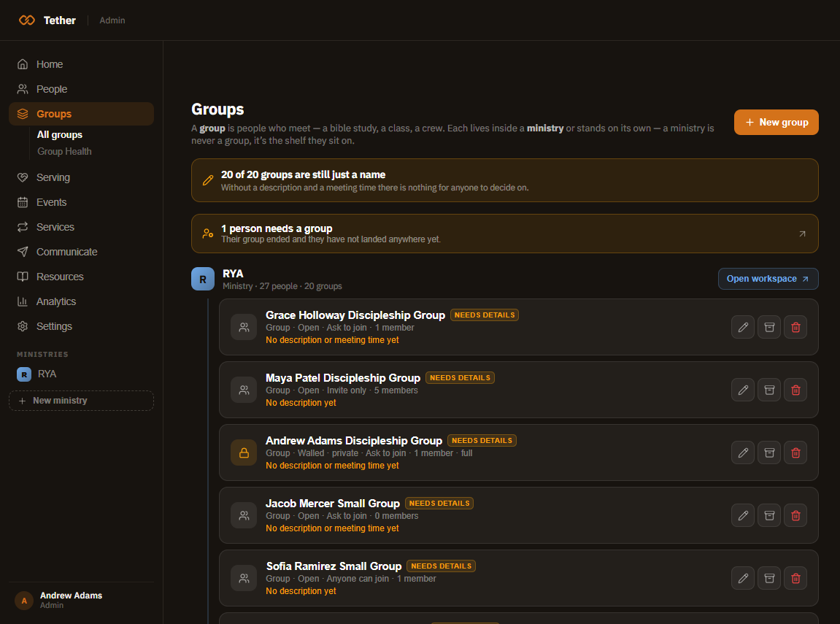Delete Maya Patel Discipleship Group trash icon

point(795,390)
